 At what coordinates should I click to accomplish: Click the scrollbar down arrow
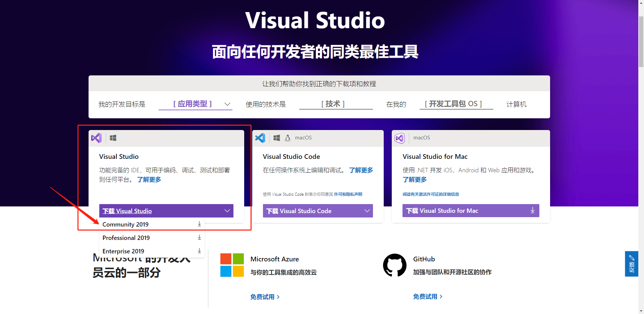[641, 311]
